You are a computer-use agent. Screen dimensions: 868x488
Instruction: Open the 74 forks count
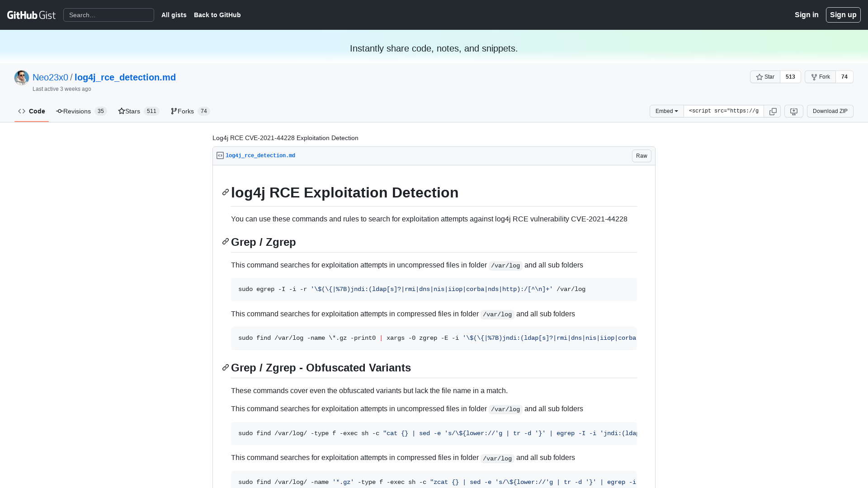(x=844, y=77)
